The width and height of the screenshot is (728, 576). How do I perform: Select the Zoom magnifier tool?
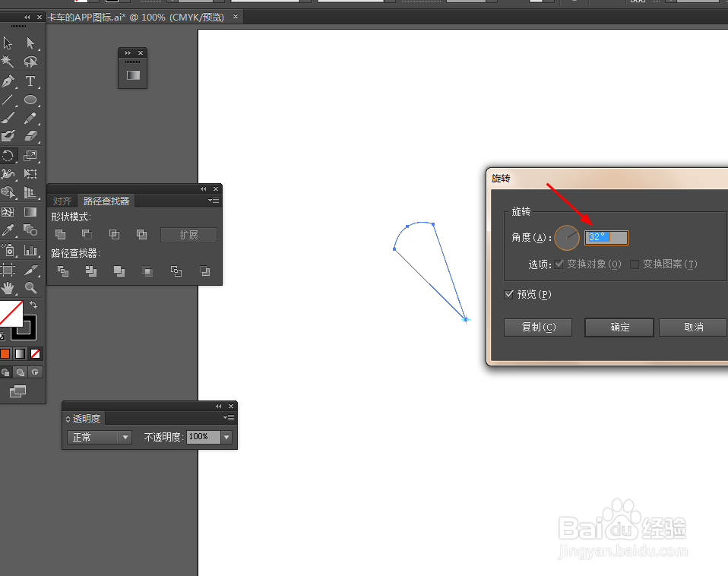[30, 288]
